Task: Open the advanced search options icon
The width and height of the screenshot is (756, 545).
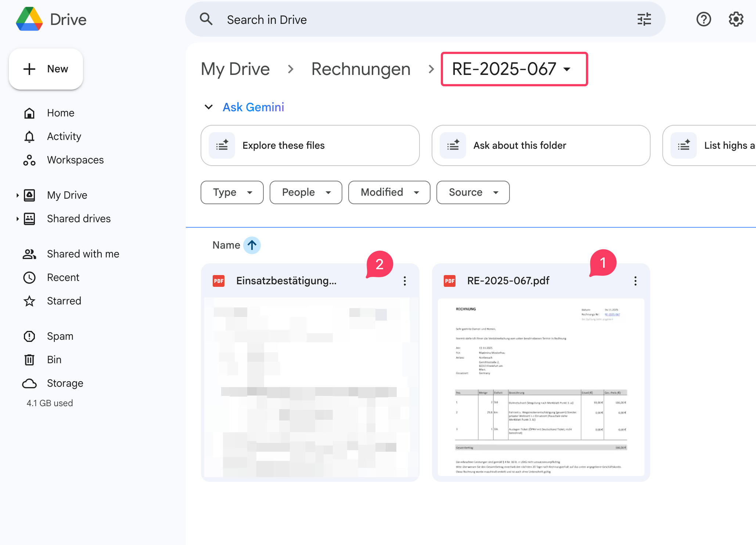Action: click(644, 19)
